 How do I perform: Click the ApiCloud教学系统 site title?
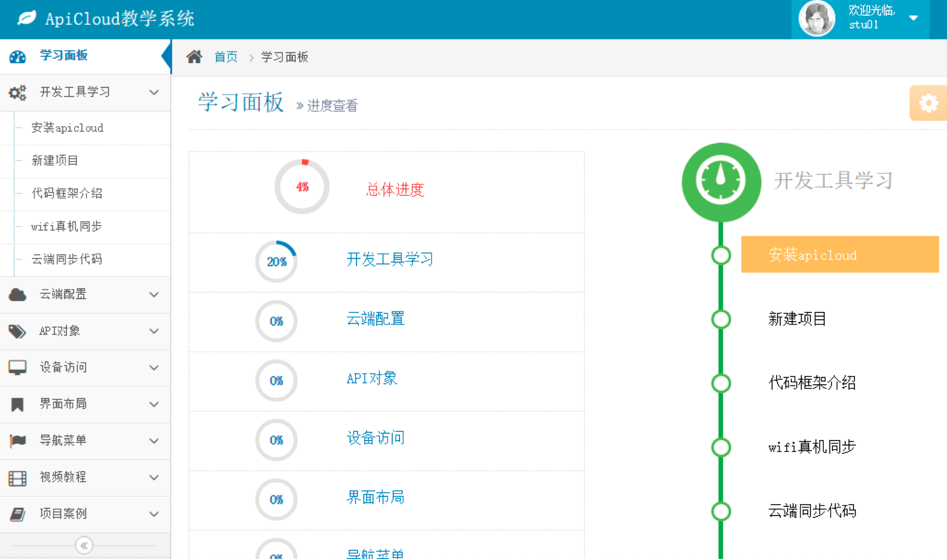(120, 19)
